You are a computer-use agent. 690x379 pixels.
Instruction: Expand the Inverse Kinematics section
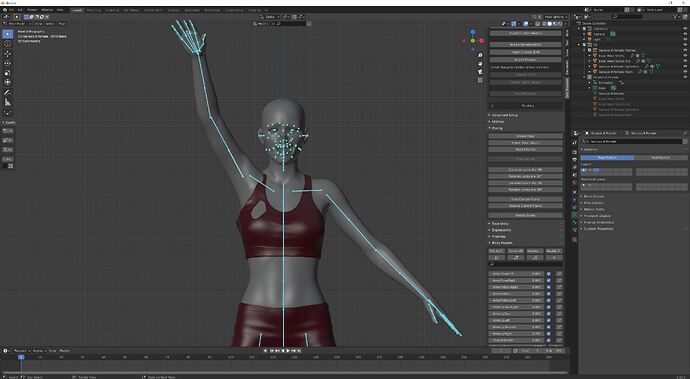[598, 222]
